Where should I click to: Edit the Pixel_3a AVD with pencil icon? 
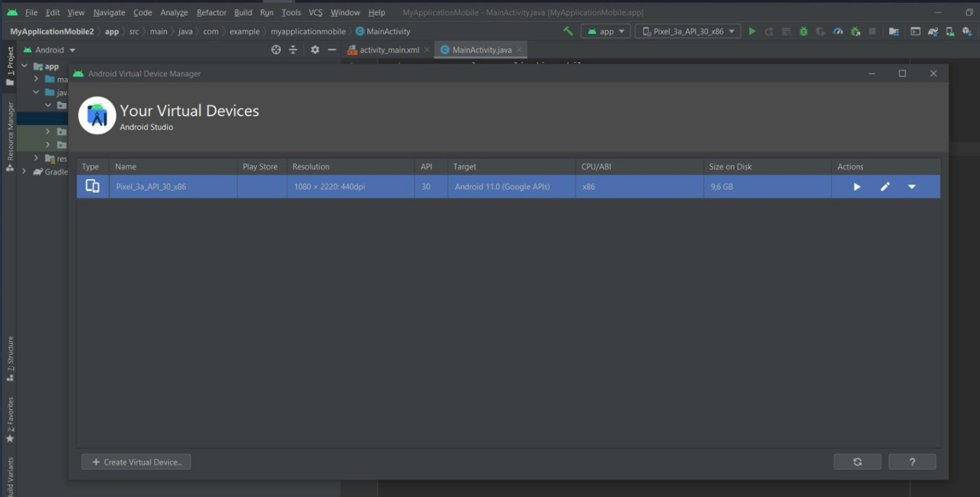click(885, 187)
